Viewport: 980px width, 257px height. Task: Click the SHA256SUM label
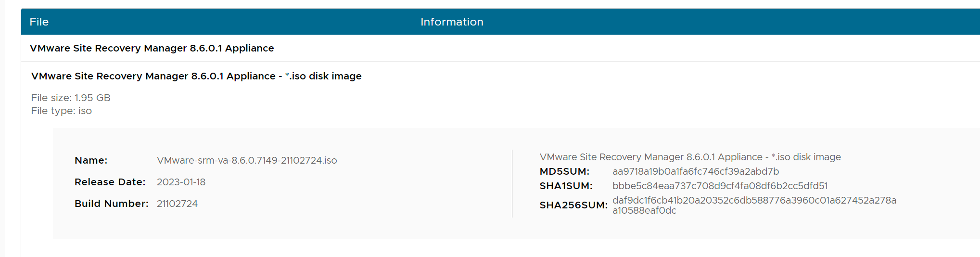573,205
